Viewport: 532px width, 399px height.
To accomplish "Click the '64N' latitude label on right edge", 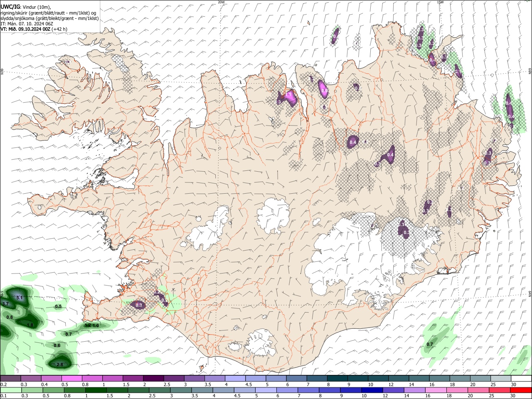I will [x=530, y=293].
